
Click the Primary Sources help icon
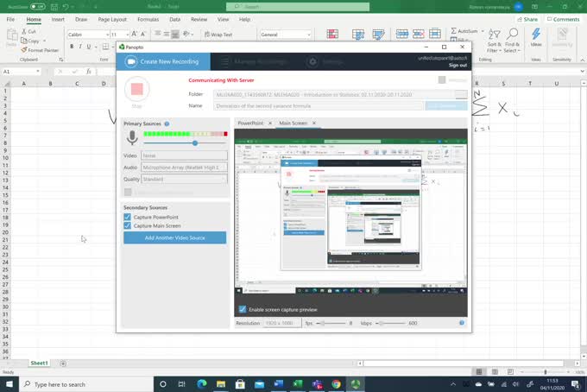coord(167,123)
